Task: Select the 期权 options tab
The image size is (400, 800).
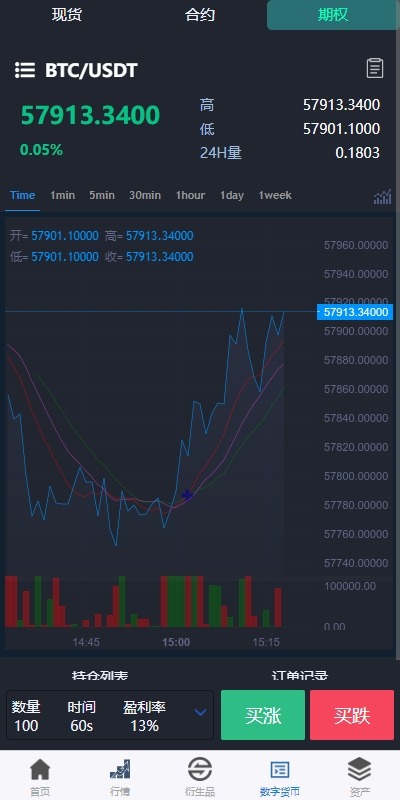Action: (x=333, y=15)
